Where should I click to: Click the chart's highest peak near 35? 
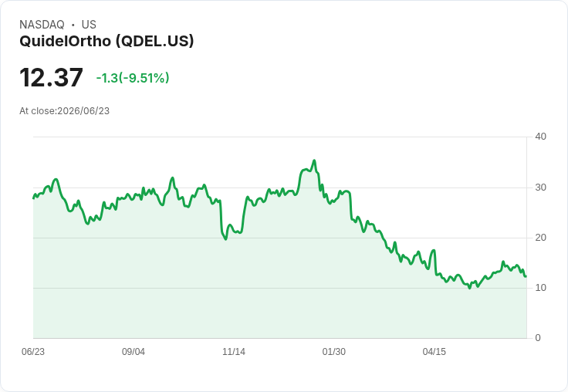tap(314, 161)
